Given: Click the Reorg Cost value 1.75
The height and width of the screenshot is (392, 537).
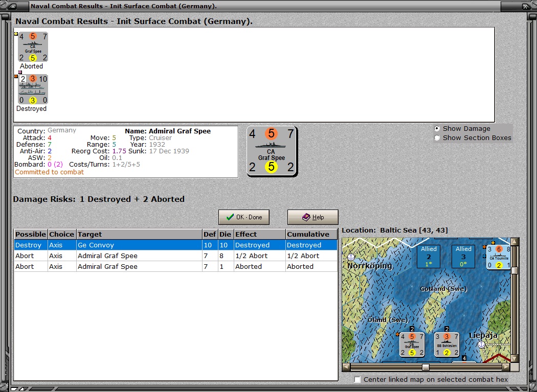Looking at the screenshot, I should click(119, 151).
